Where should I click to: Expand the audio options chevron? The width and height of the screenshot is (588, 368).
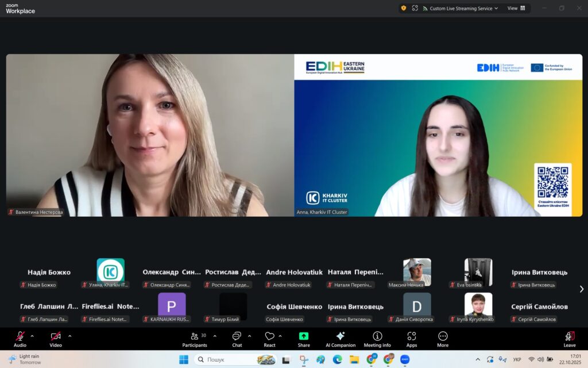coord(32,336)
